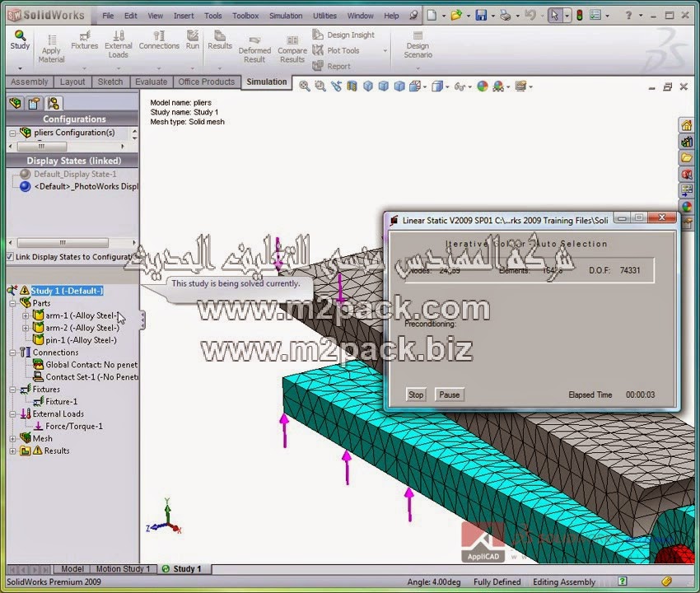Switch to Motion Study 1 tab
The image size is (700, 593).
click(x=124, y=568)
